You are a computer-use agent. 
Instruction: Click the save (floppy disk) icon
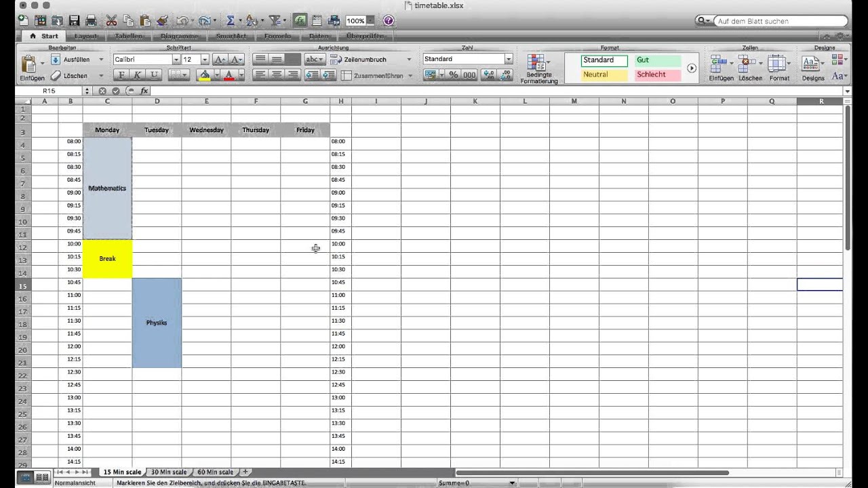(74, 21)
